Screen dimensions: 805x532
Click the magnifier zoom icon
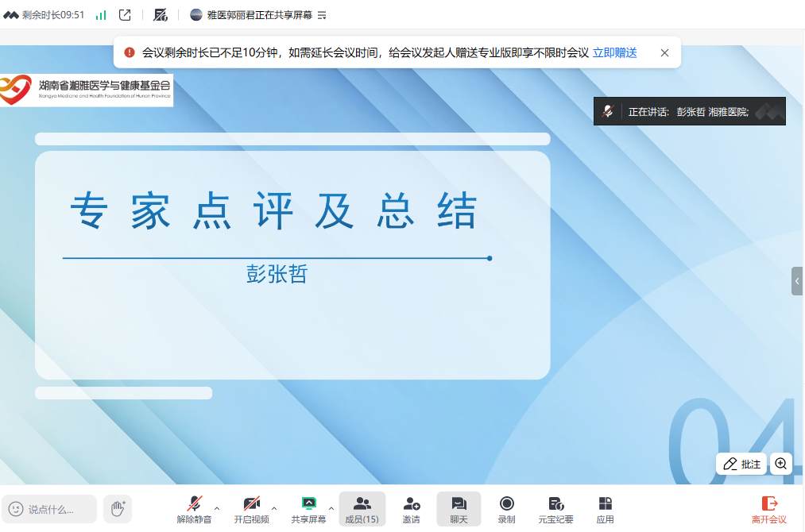(x=780, y=464)
